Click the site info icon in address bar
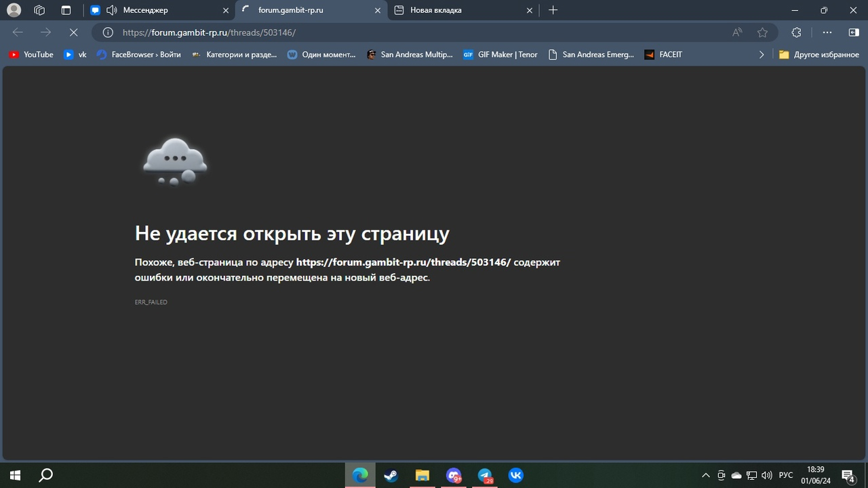The height and width of the screenshot is (488, 868). pyautogui.click(x=108, y=33)
